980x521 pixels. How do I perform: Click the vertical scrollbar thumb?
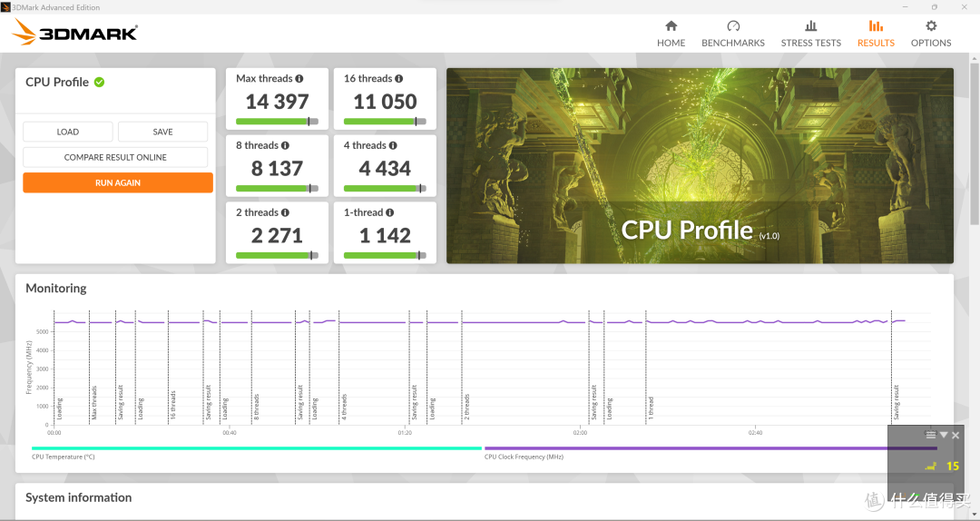pos(974,143)
